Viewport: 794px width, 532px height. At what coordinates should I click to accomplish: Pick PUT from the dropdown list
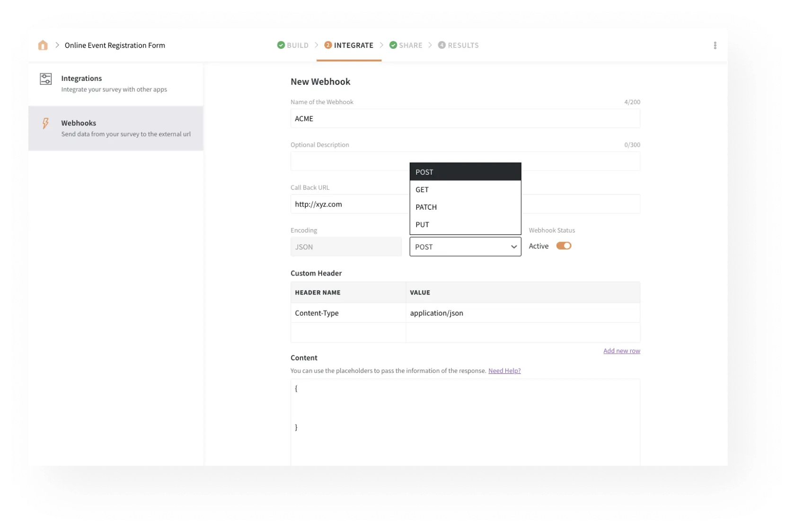tap(422, 224)
